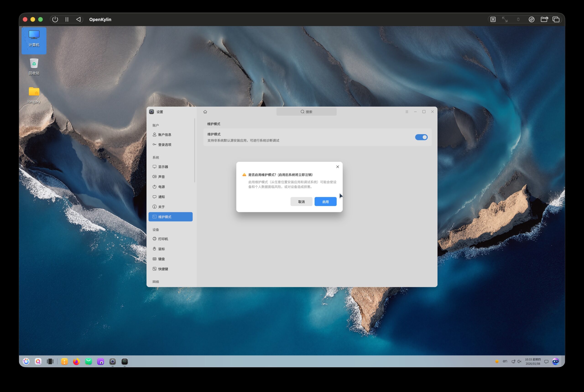
Task: Open the start menu icon on taskbar
Action: 26,361
